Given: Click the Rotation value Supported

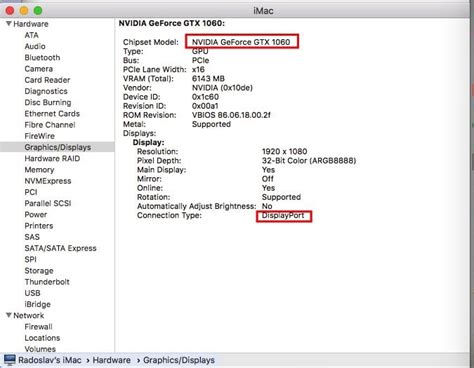Looking at the screenshot, I should click(x=281, y=197).
